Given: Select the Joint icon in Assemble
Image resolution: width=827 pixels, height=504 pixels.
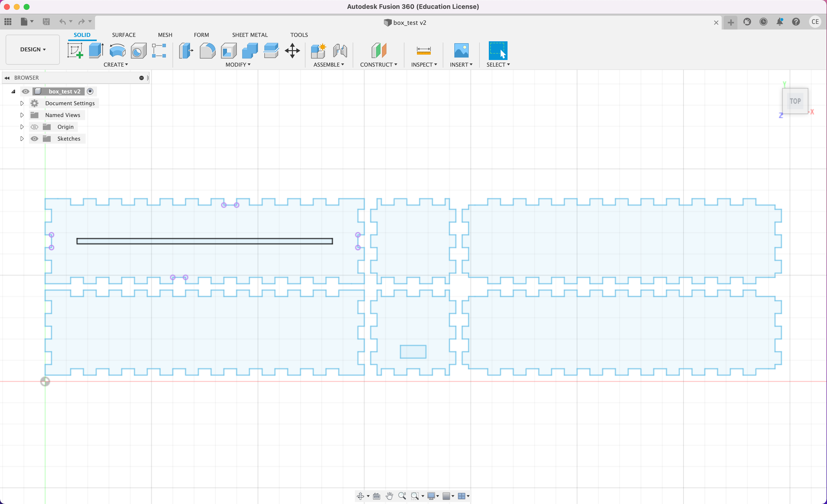Looking at the screenshot, I should (x=340, y=51).
